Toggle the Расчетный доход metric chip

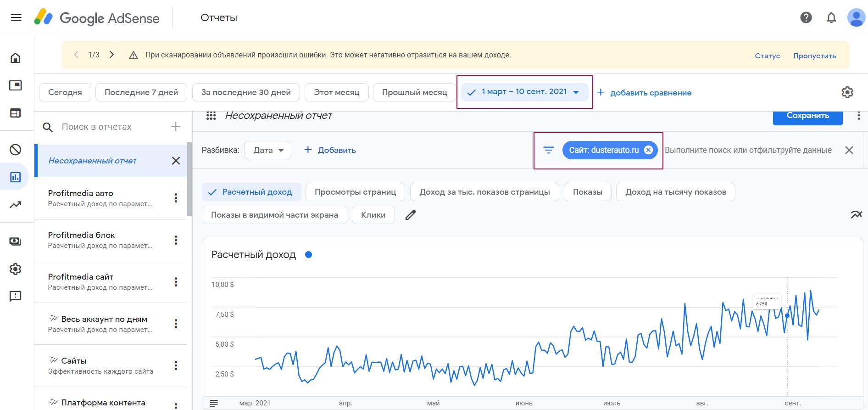(x=251, y=192)
